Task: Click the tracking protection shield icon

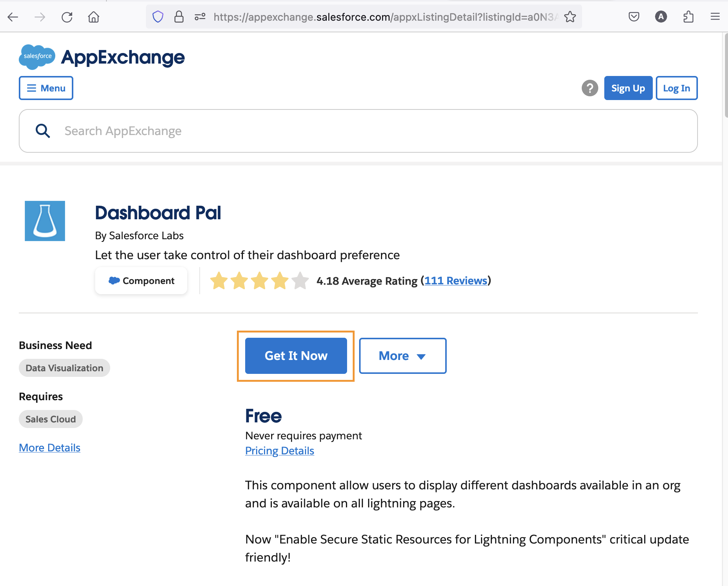Action: coord(158,17)
